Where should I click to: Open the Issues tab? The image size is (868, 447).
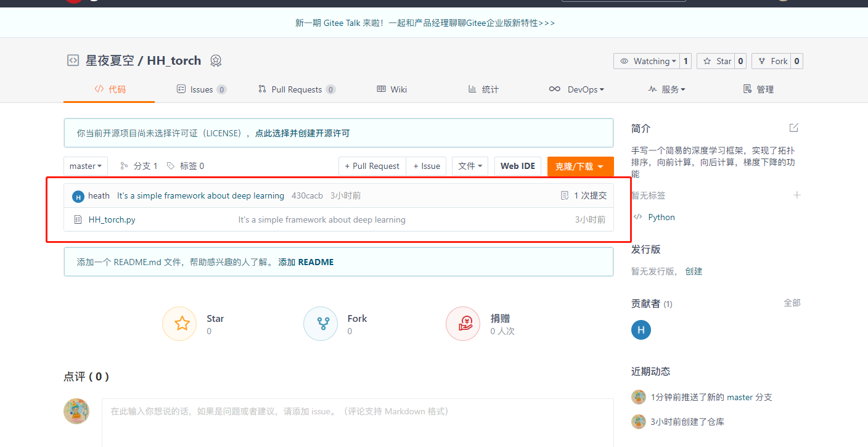[202, 89]
